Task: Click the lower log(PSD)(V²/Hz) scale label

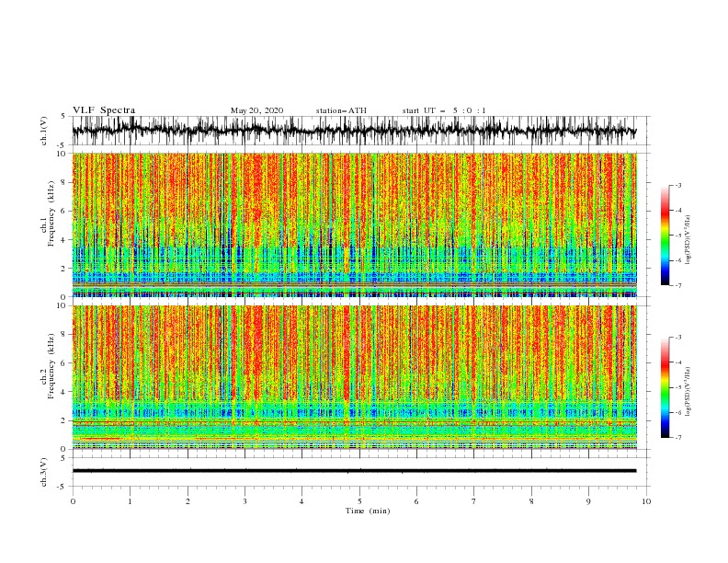Action: point(688,392)
